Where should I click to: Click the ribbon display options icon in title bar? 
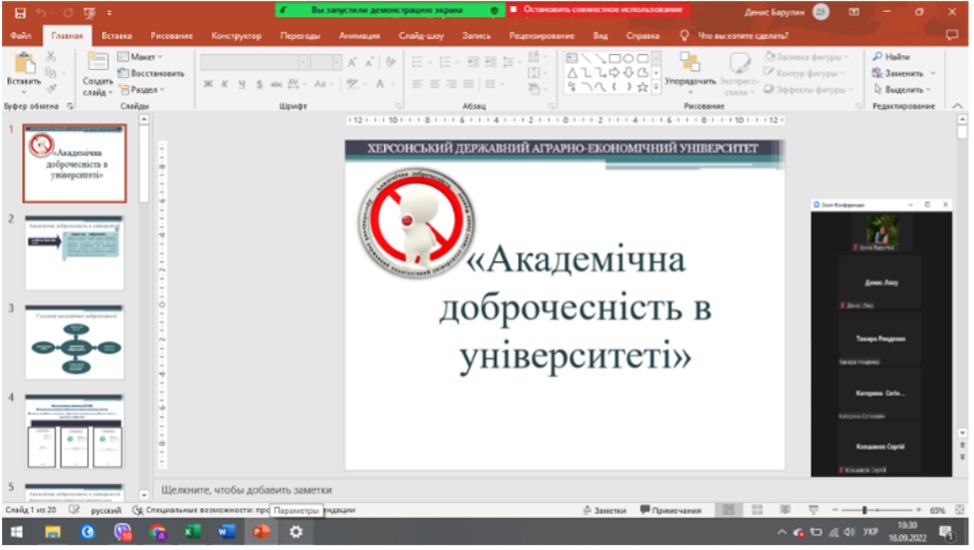pyautogui.click(x=854, y=12)
